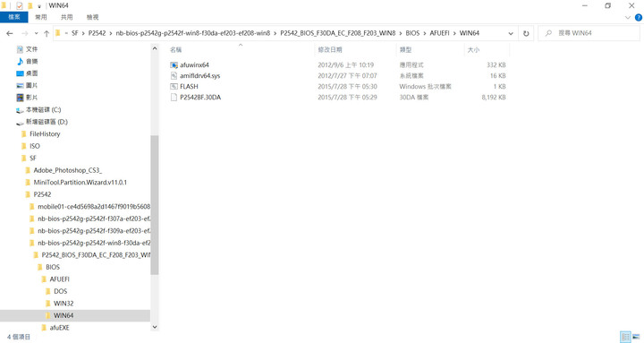Select the P2542BF.30DA file icon
This screenshot has width=644, height=343.
click(x=174, y=97)
